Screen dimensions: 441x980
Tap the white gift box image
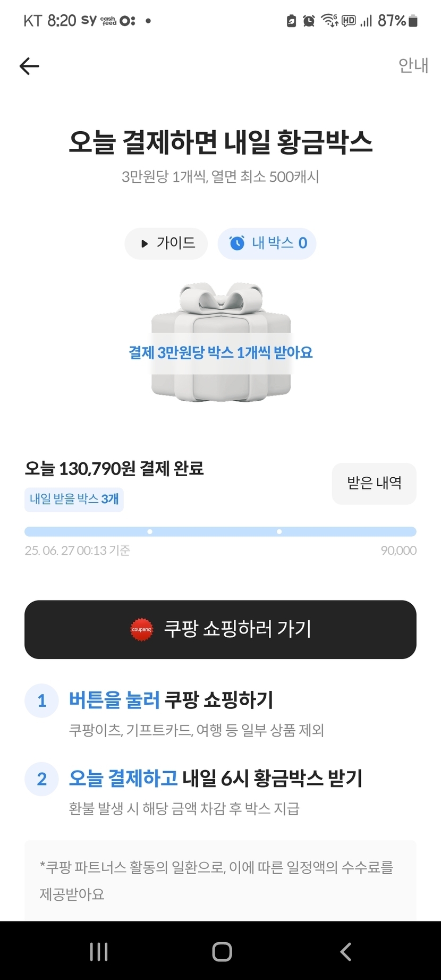[220, 343]
